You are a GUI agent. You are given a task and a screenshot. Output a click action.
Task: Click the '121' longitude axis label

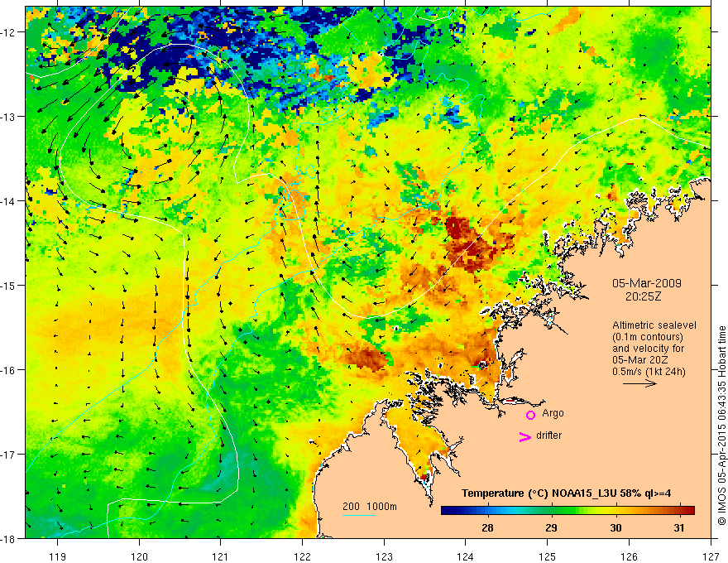[x=221, y=556]
